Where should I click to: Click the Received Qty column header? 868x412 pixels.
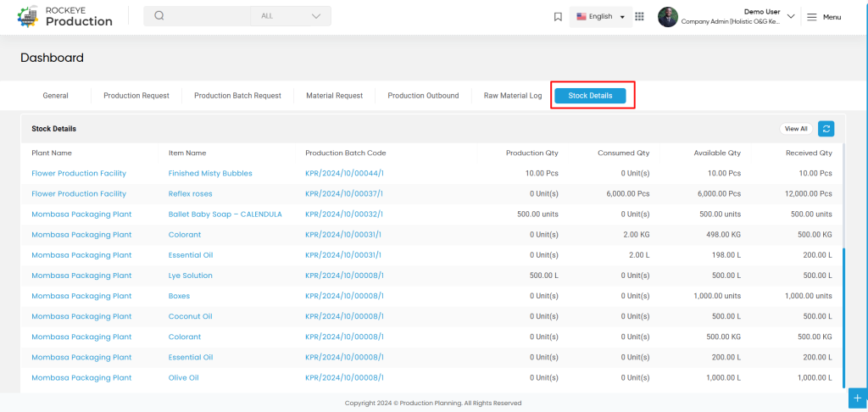pos(809,153)
